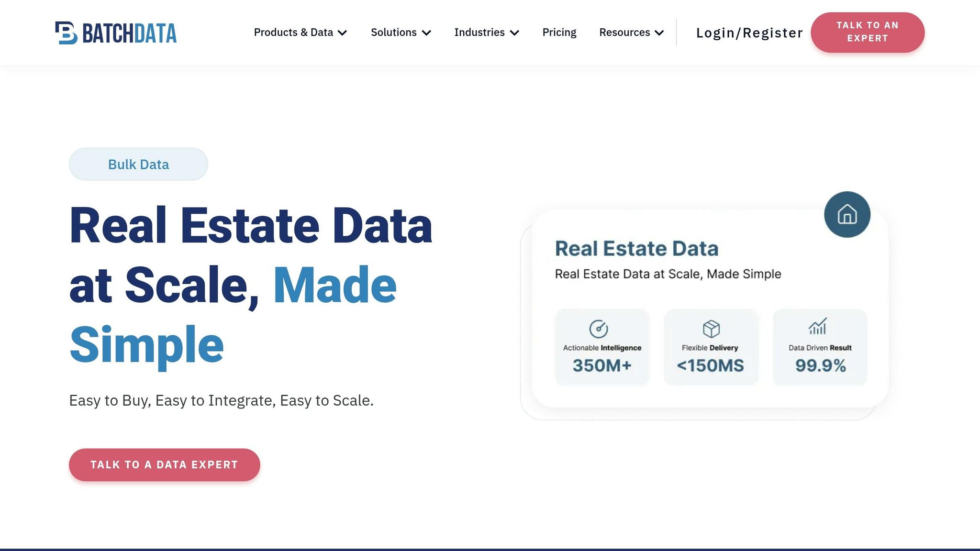Click the card heading Real Estate Data

(x=636, y=249)
